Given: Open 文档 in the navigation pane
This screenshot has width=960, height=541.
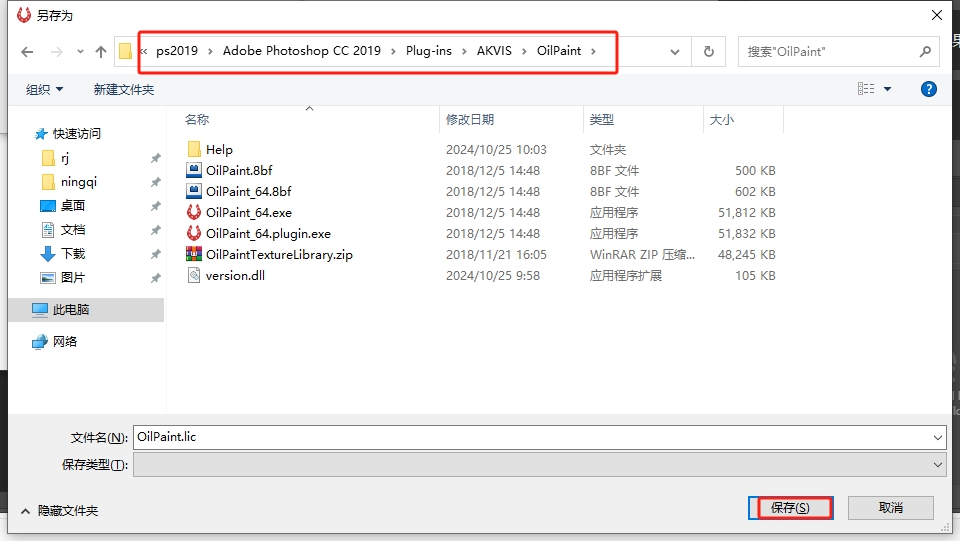Looking at the screenshot, I should pos(73,229).
